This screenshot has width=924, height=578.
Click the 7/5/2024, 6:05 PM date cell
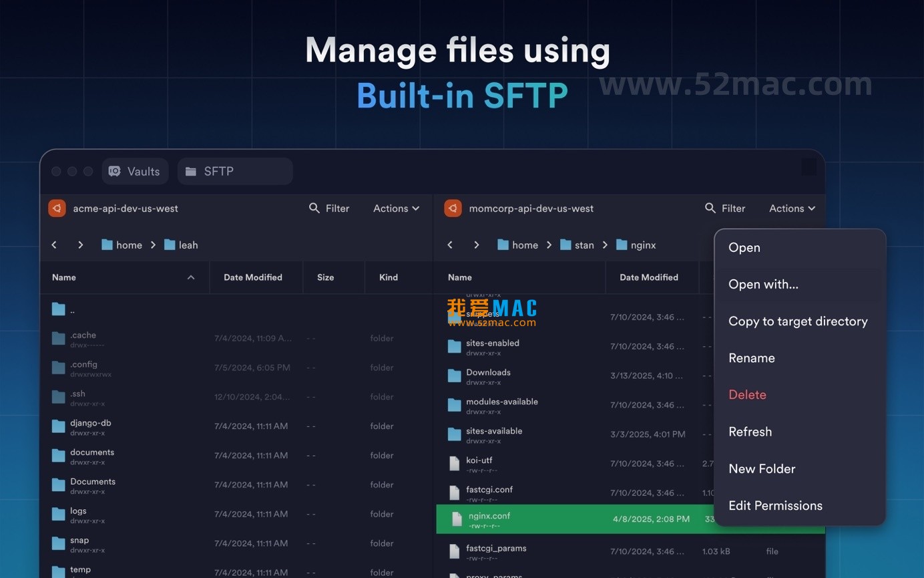tap(252, 368)
